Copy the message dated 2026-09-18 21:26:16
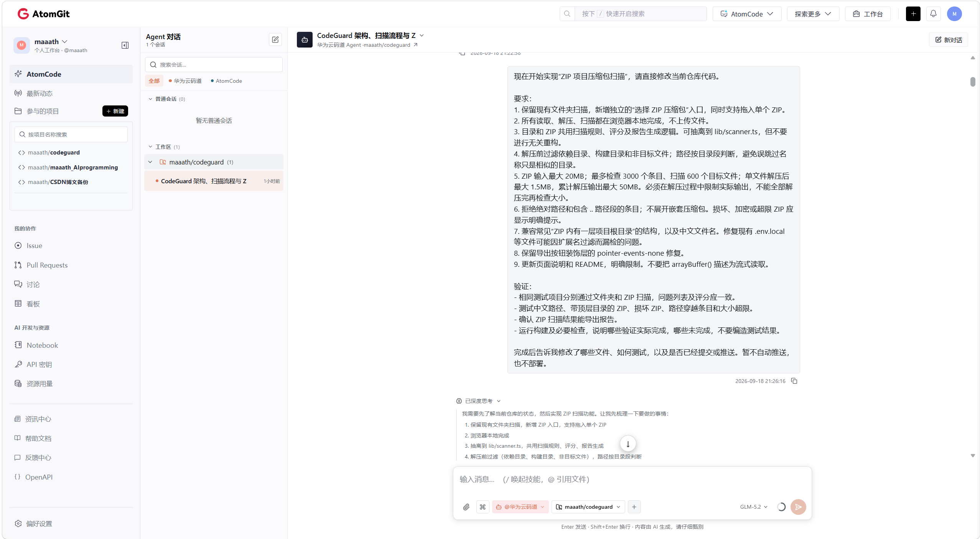The width and height of the screenshot is (980, 539). click(x=794, y=381)
